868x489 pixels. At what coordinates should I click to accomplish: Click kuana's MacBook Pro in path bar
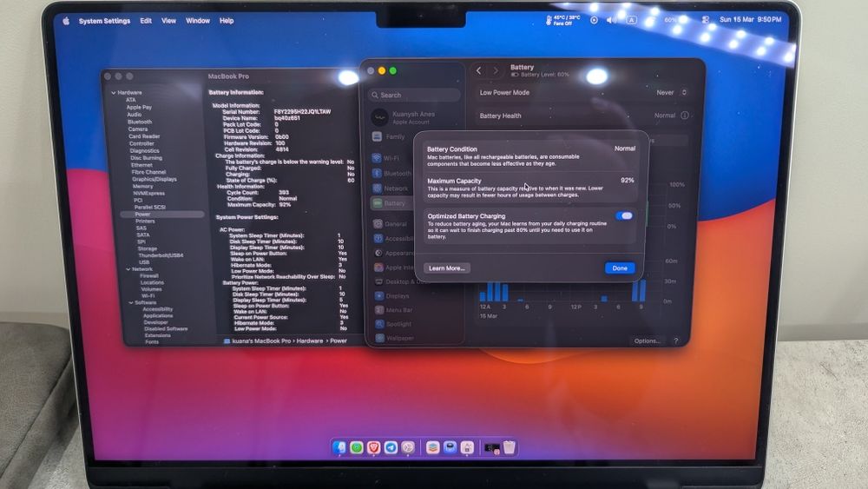[x=258, y=341]
